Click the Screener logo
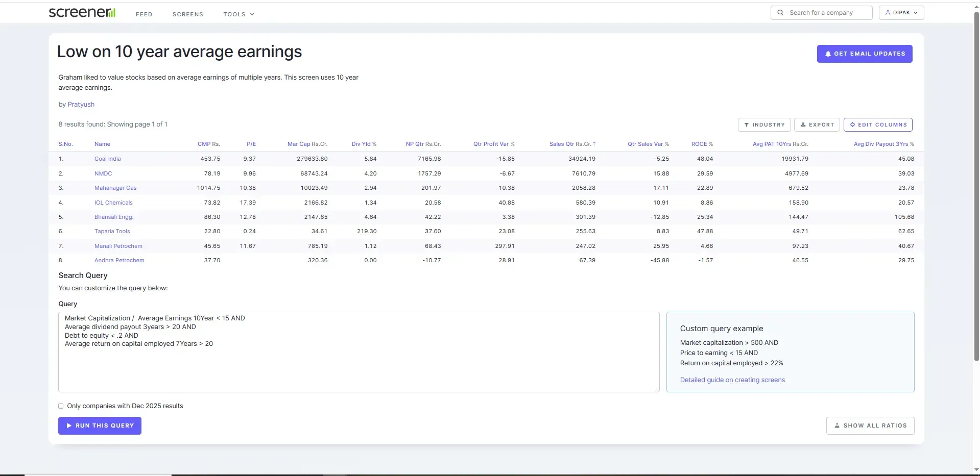The width and height of the screenshot is (980, 476). point(82,13)
